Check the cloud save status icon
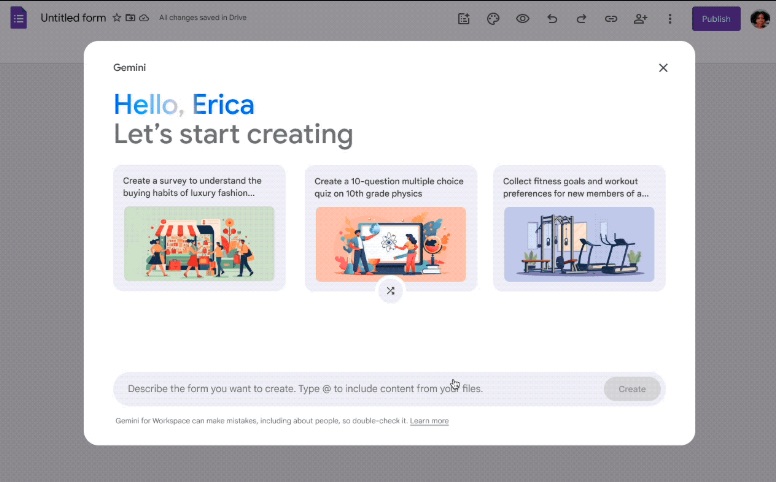Screen dimensions: 776x482 pyautogui.click(x=144, y=18)
